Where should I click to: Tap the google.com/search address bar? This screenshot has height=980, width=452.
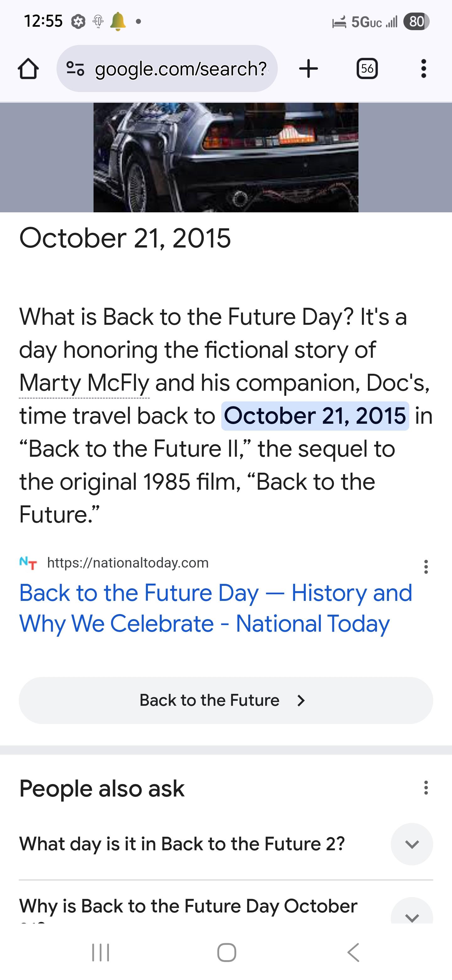tap(180, 69)
